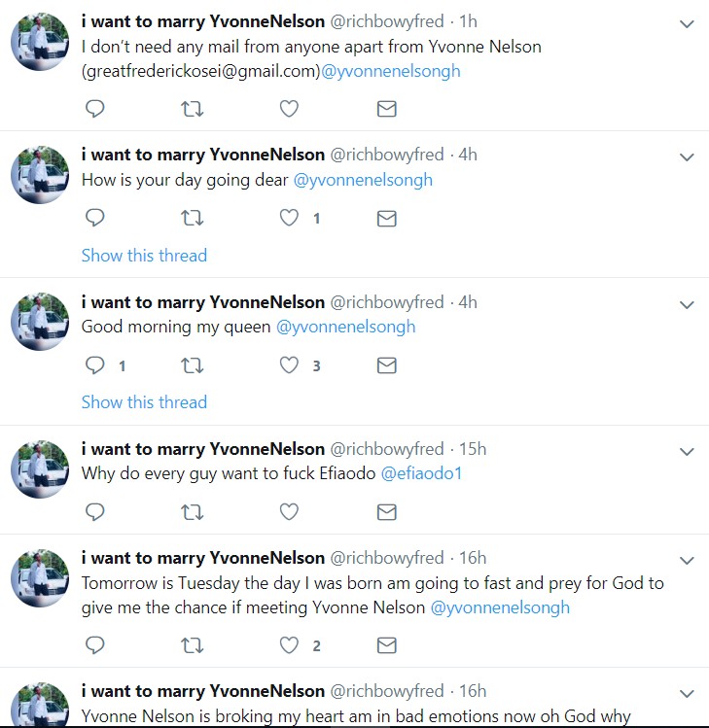Image resolution: width=709 pixels, height=728 pixels.
Task: Share the 1h tweet via direct message
Action: (386, 109)
